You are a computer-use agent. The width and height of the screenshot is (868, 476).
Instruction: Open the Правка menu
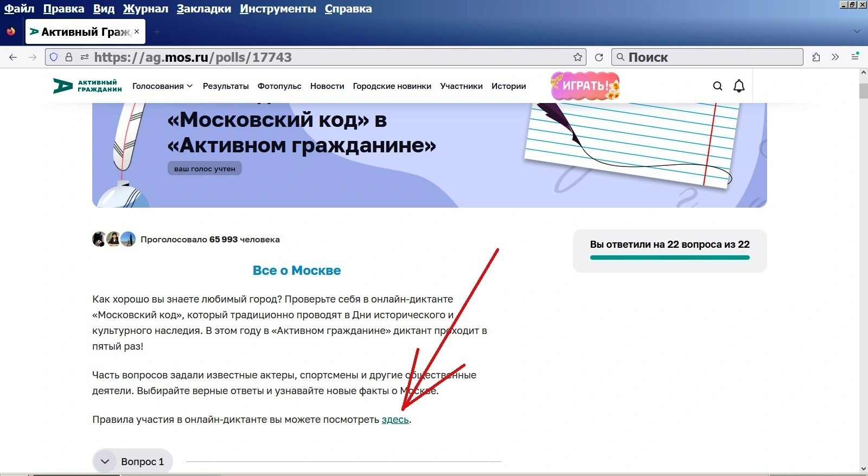pos(63,9)
